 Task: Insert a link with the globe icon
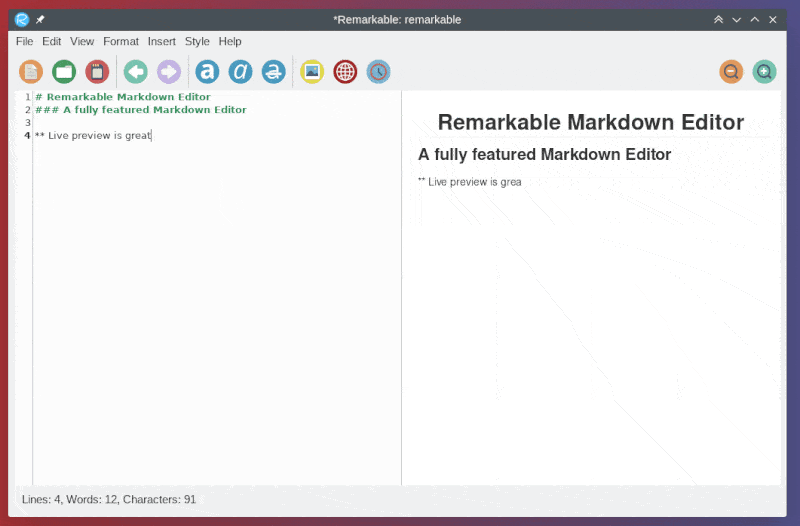pos(345,71)
